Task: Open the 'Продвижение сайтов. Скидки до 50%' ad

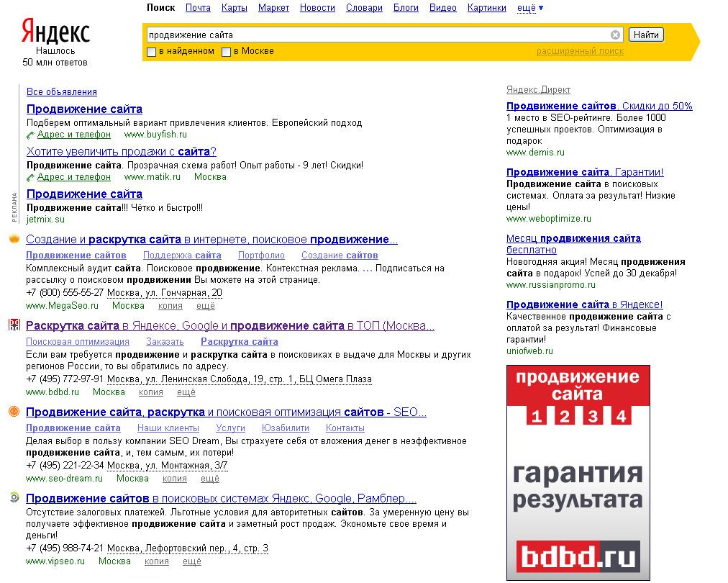Action: click(599, 106)
